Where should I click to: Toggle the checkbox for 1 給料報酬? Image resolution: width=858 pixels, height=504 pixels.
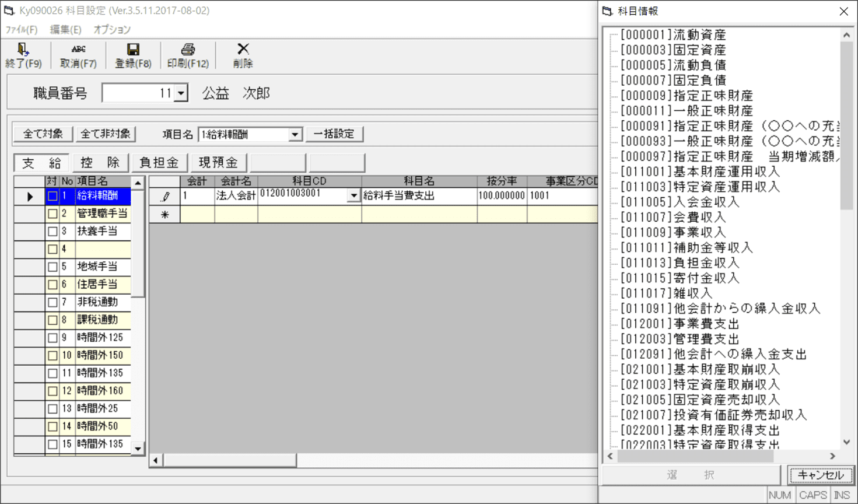[x=52, y=197]
